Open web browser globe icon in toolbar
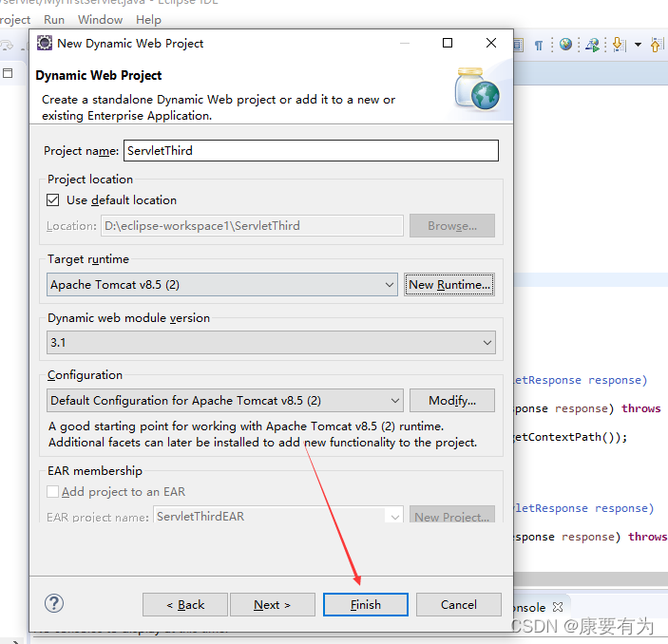 pos(565,45)
